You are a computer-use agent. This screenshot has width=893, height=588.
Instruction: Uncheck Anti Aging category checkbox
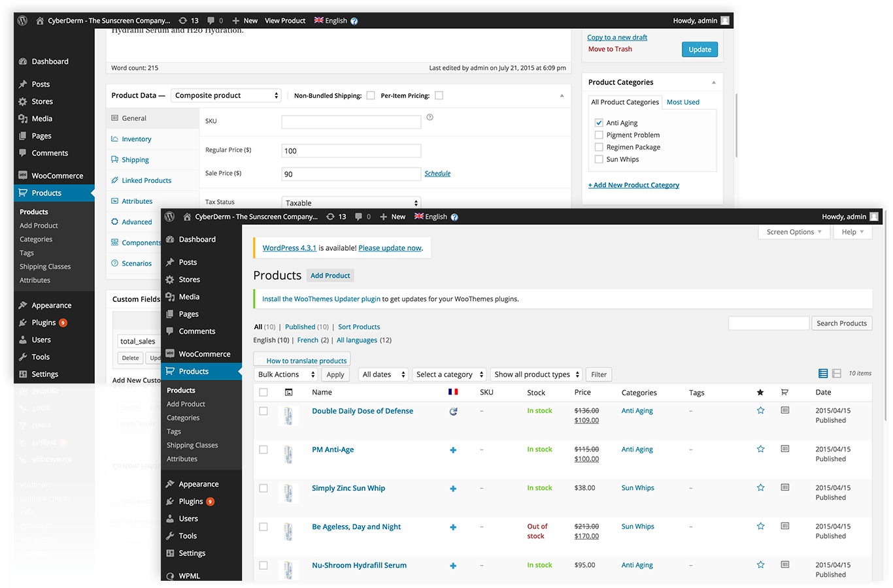pyautogui.click(x=599, y=123)
